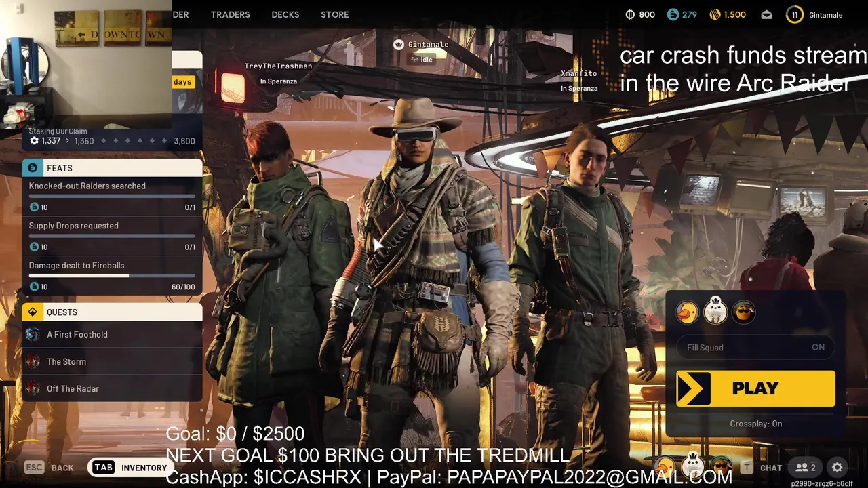868x488 pixels.
Task: Select the TreyTheTrashman nameplate
Action: [x=278, y=66]
